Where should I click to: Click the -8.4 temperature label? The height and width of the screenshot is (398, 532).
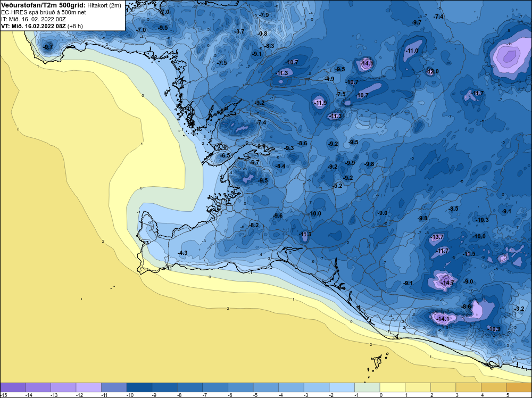point(280,166)
